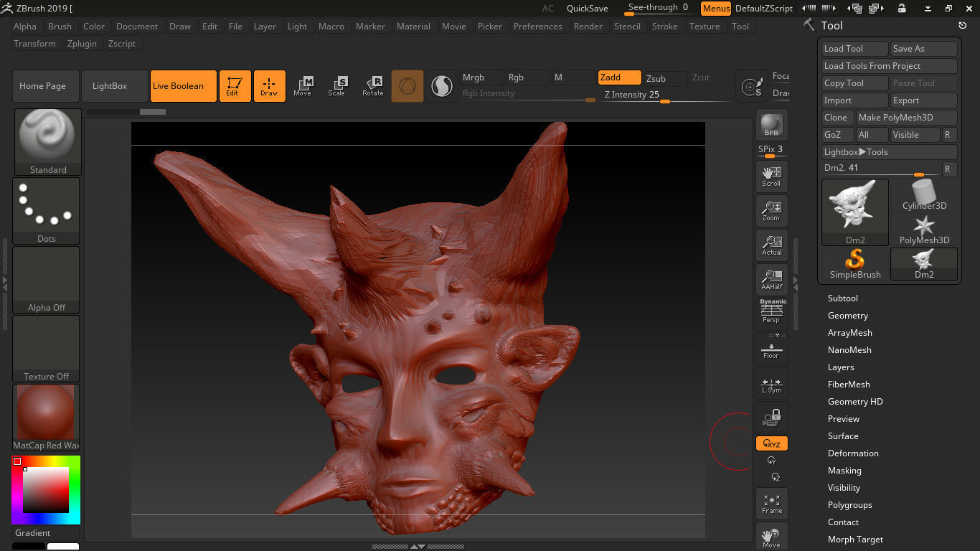This screenshot has height=551, width=980.
Task: Toggle L.Sym local symmetry
Action: coord(772,385)
